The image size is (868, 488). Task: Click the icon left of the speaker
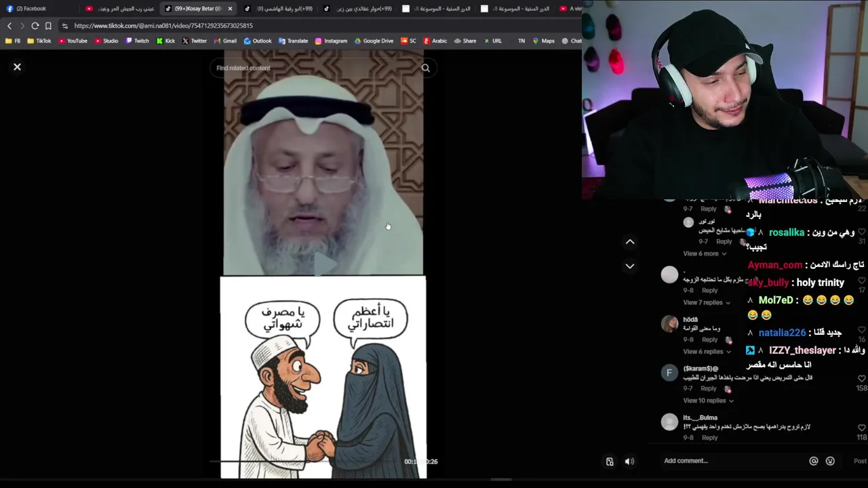pos(610,462)
